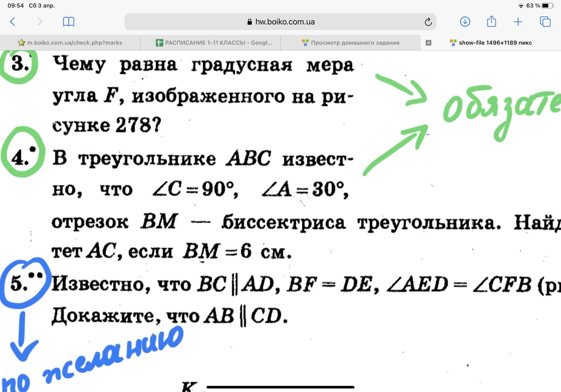Viewport: 561px width, 392px height.
Task: Show all tabs overview icon
Action: coord(545,22)
